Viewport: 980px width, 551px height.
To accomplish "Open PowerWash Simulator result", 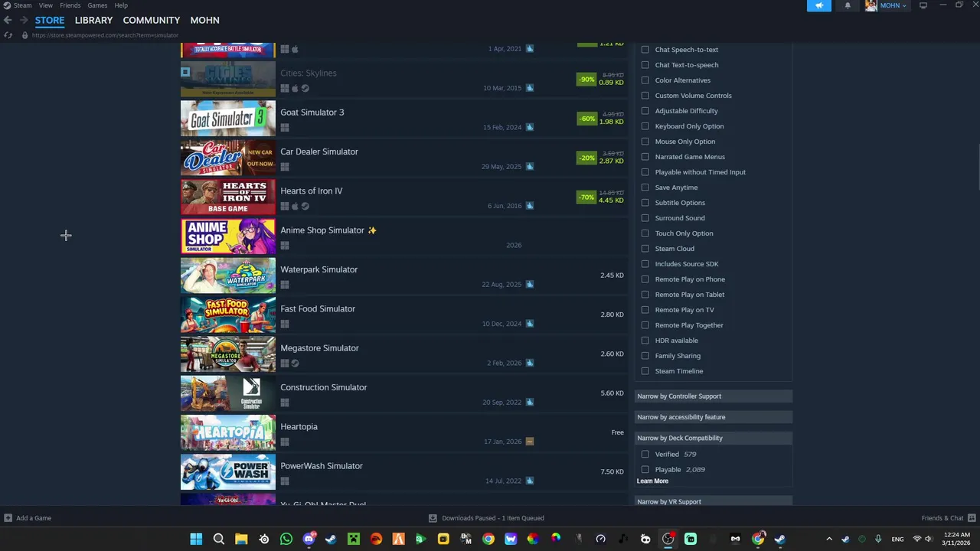I will (x=404, y=472).
